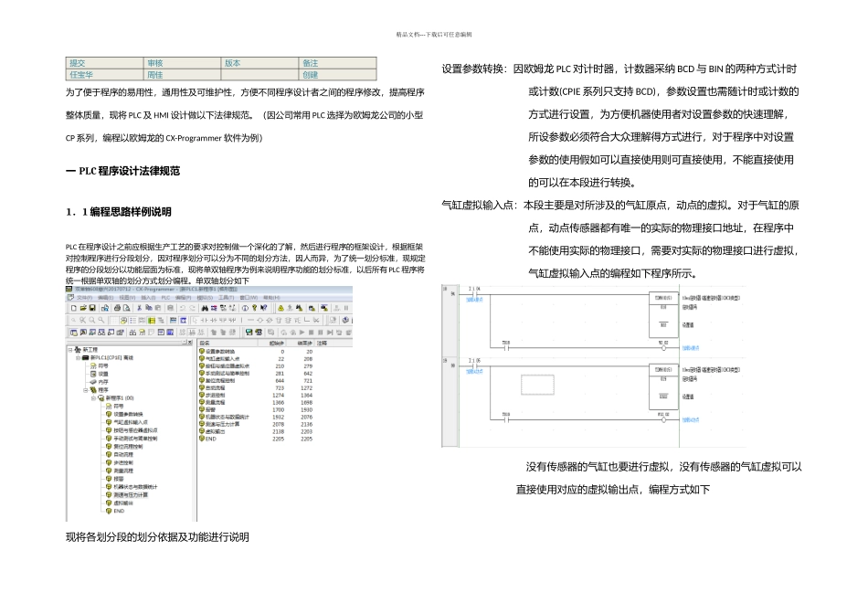
Task: Open the PLC menu
Action: pos(165,298)
